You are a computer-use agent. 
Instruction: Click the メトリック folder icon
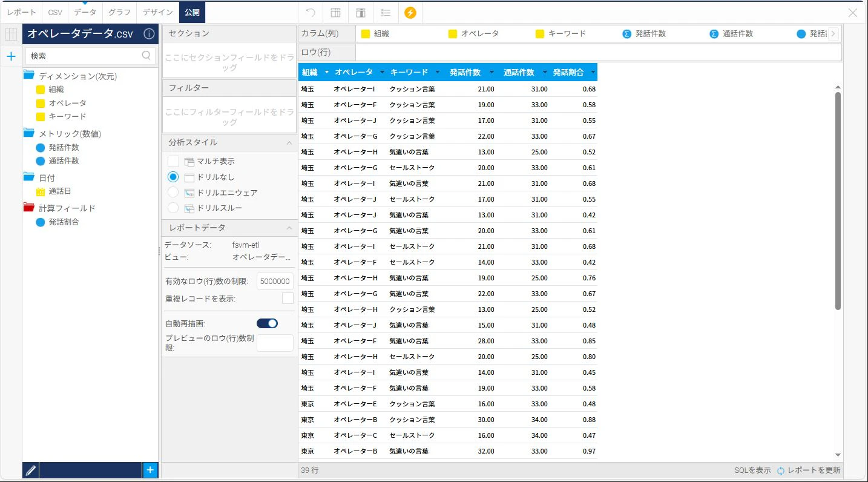click(28, 133)
